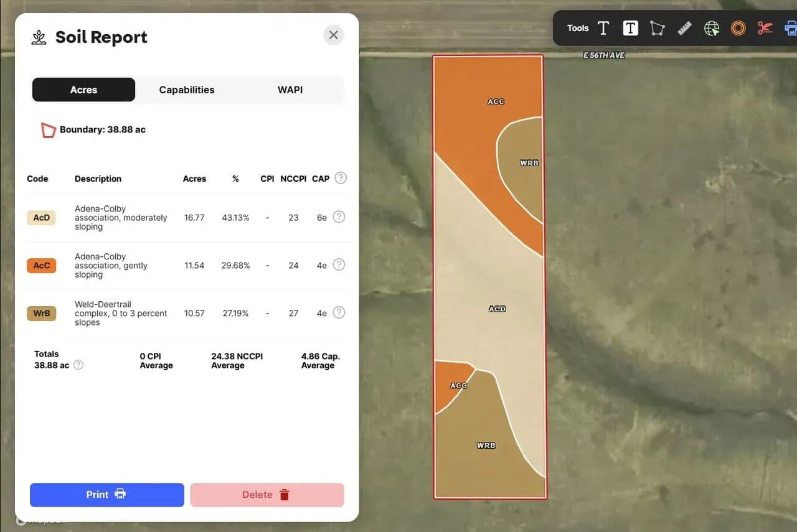This screenshot has width=797, height=532.
Task: Click the orange AcC soil code swatch
Action: click(42, 266)
